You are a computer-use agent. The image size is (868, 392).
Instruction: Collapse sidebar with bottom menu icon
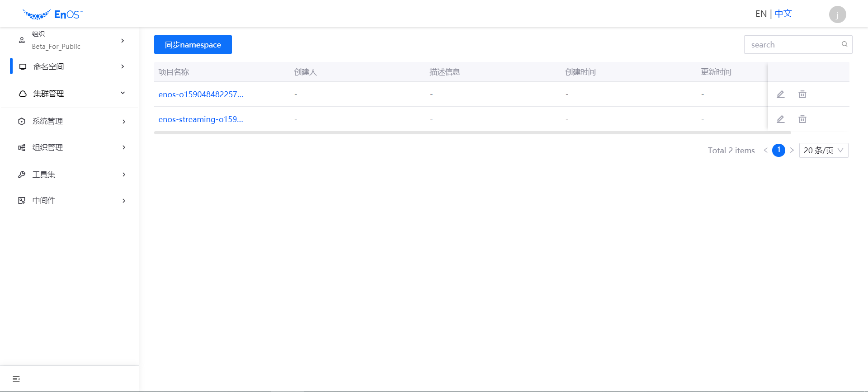coord(16,379)
